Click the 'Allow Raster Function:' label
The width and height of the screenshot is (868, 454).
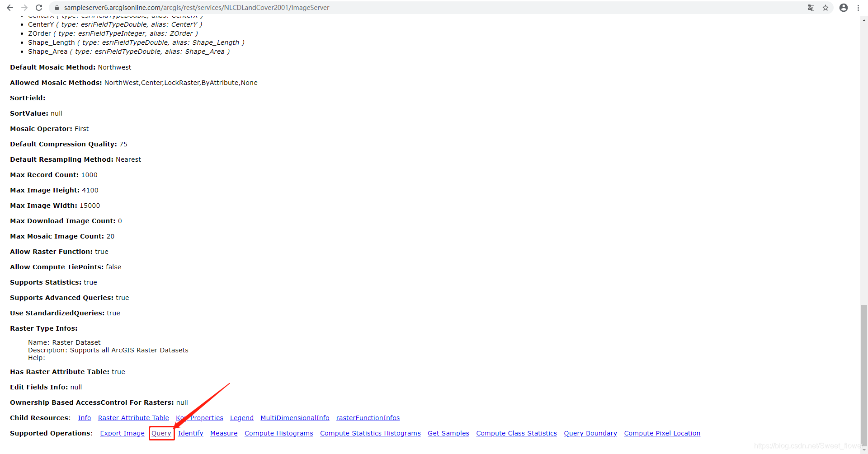click(x=52, y=252)
